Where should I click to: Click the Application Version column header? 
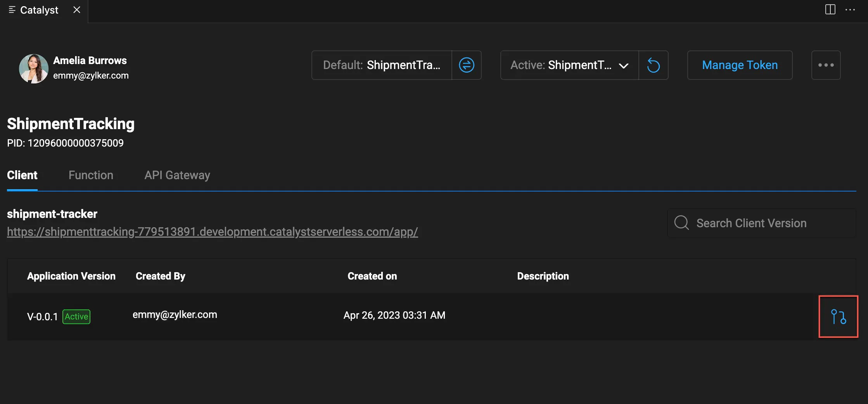tap(71, 276)
